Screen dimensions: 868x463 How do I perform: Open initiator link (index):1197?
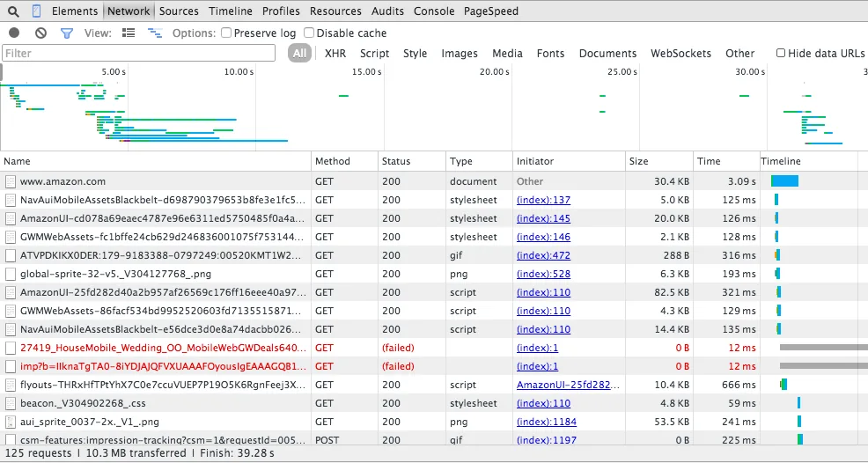pos(547,440)
